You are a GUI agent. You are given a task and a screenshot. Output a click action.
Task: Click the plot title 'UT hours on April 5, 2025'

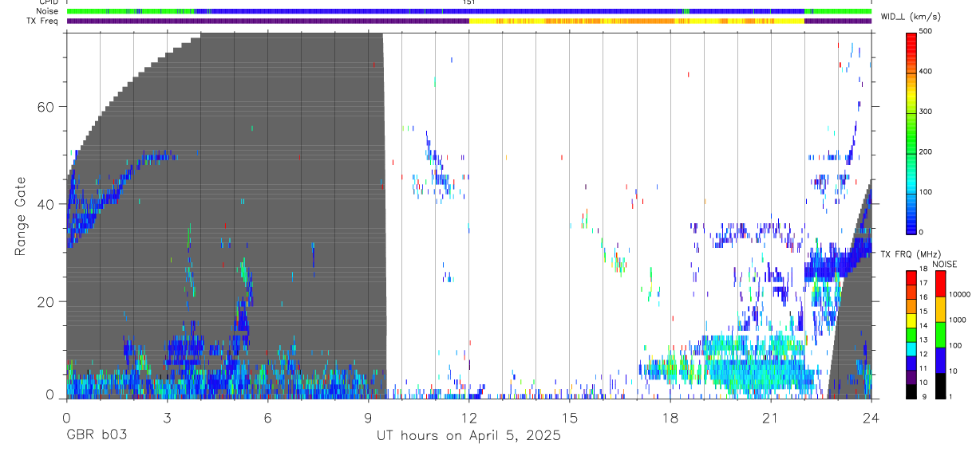pos(469,435)
